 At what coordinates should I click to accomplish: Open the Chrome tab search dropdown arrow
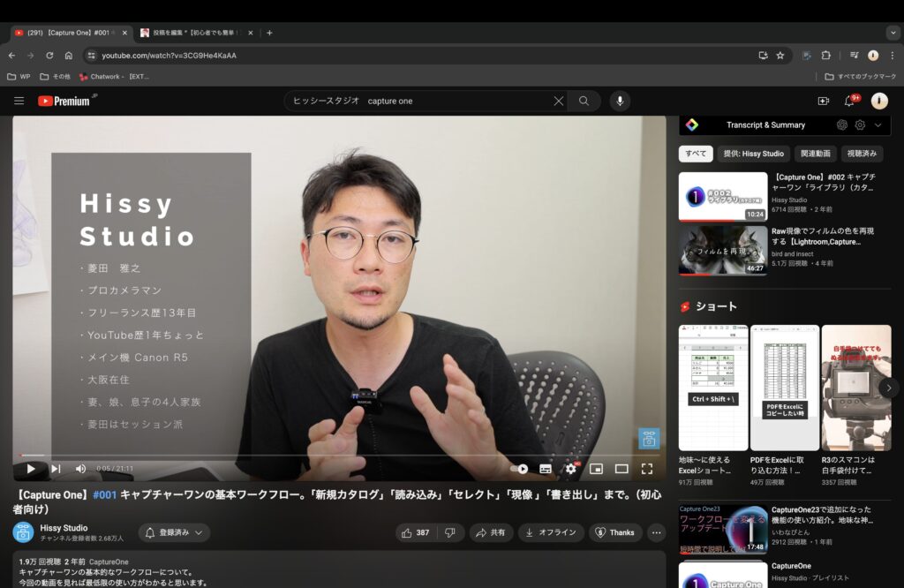(x=893, y=33)
